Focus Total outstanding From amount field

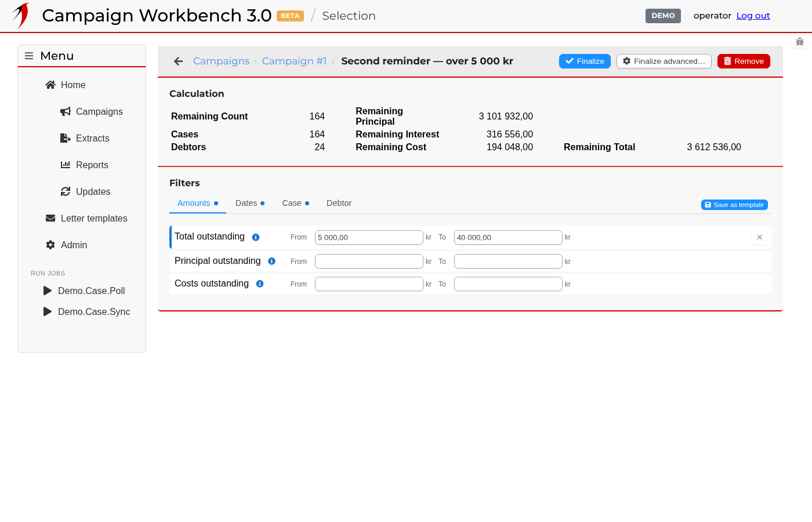tap(369, 237)
